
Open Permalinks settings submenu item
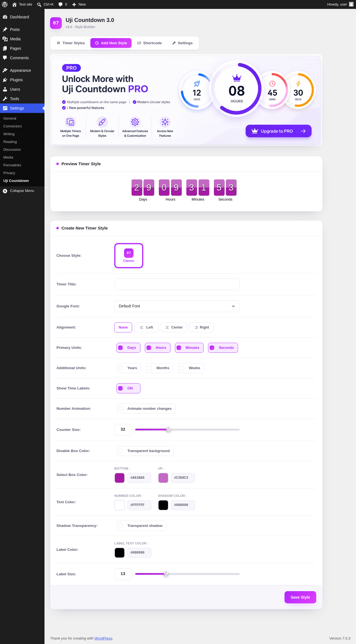12,165
